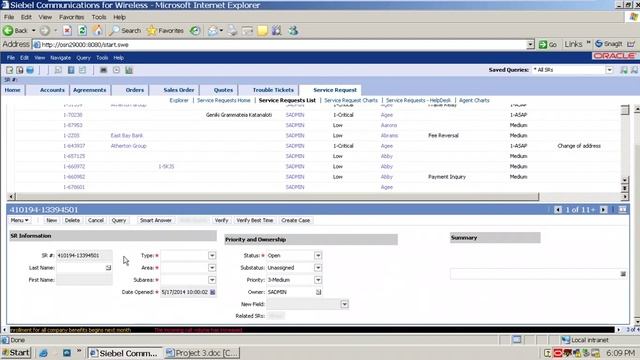Screen dimensions: 640x360
Task: Click the IE Stop icon
Action: pos(67,31)
